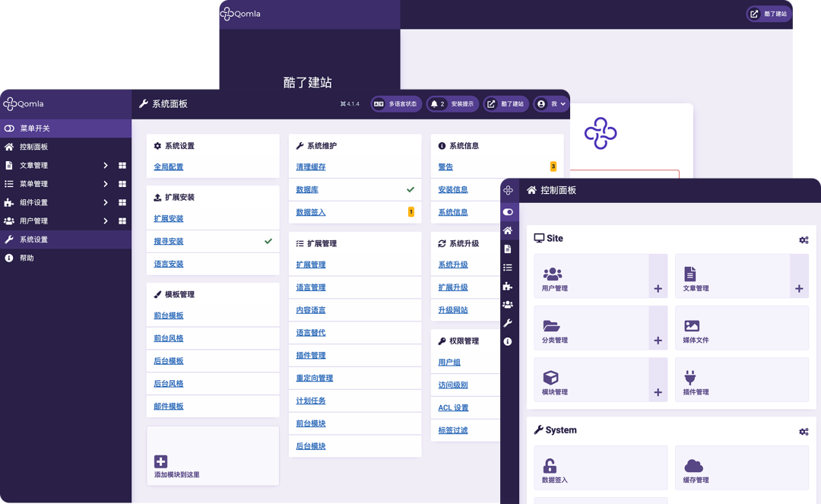Toggle the collapsed sidebar menu switch icon
Viewport: 821px width, 504px height.
tap(508, 212)
